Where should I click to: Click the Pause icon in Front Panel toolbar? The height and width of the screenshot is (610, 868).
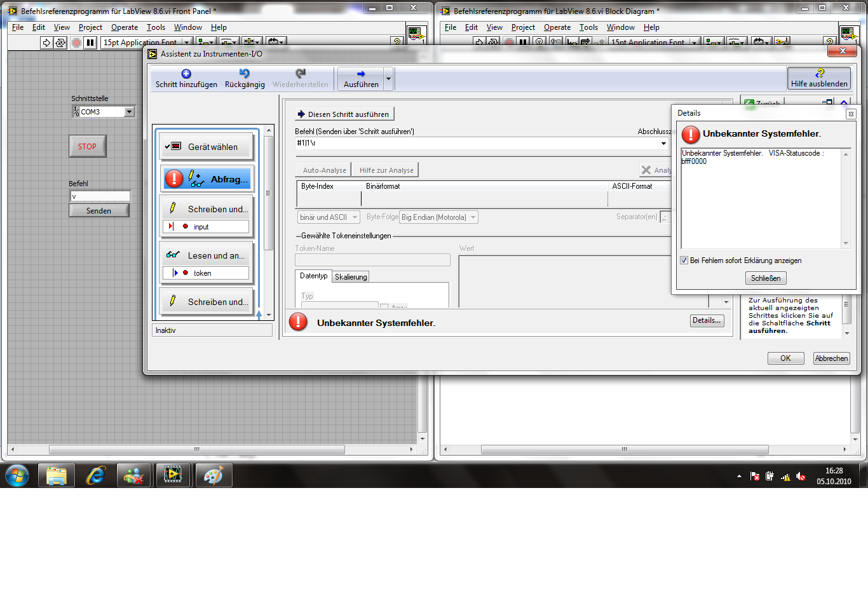coord(90,43)
